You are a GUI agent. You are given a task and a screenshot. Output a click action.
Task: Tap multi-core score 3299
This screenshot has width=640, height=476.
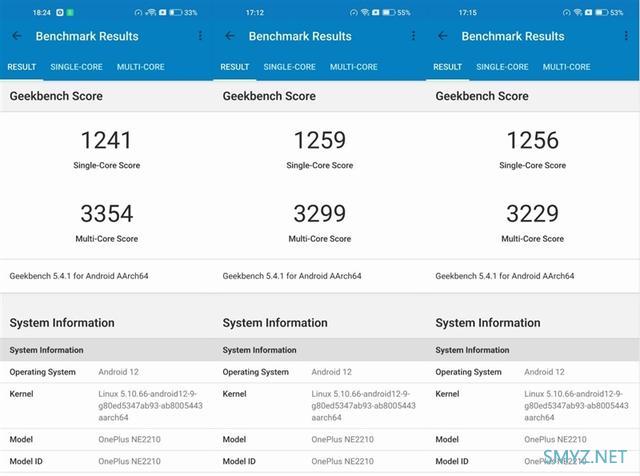(x=320, y=214)
